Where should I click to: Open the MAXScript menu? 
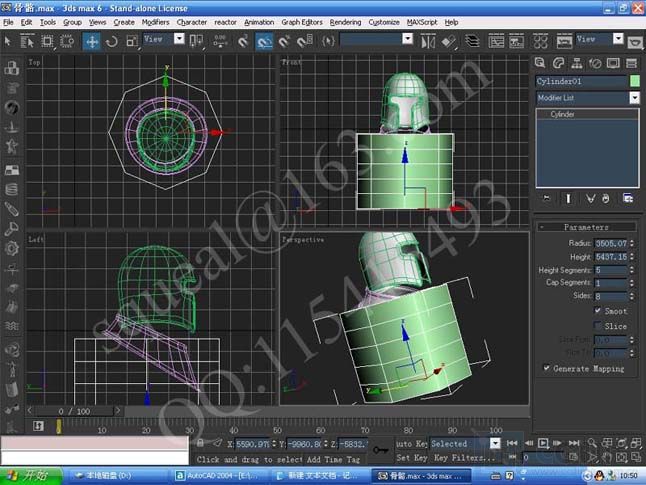pos(422,22)
